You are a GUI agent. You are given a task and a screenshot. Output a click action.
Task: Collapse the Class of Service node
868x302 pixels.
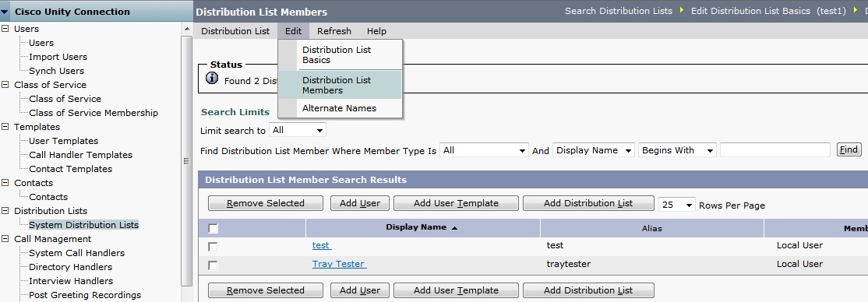pyautogui.click(x=5, y=85)
